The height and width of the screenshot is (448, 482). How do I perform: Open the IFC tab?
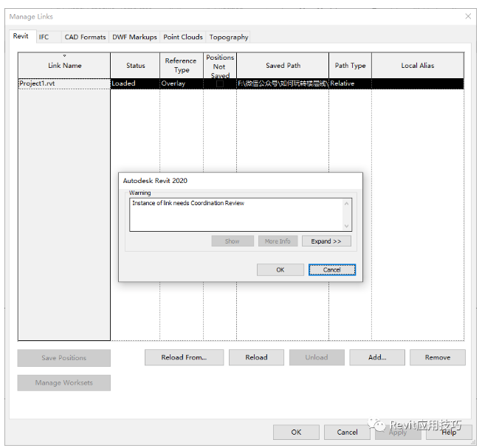44,37
